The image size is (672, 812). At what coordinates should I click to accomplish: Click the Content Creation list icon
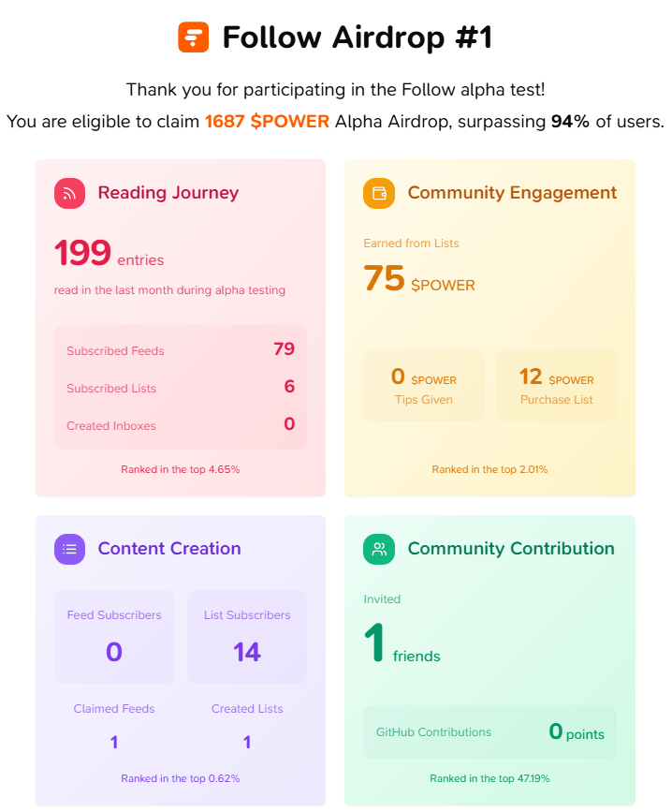[69, 549]
